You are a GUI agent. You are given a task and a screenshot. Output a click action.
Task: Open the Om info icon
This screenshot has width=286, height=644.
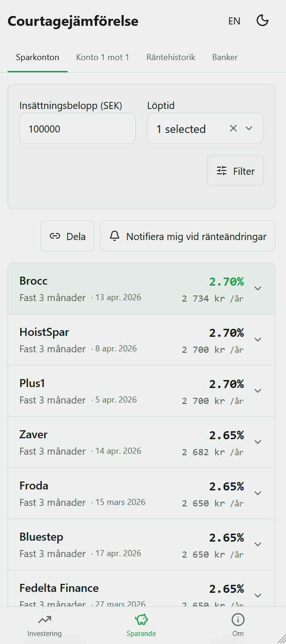pos(238,620)
